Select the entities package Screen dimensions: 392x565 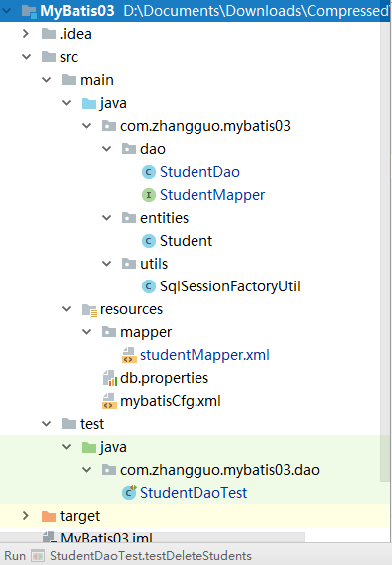pyautogui.click(x=164, y=218)
